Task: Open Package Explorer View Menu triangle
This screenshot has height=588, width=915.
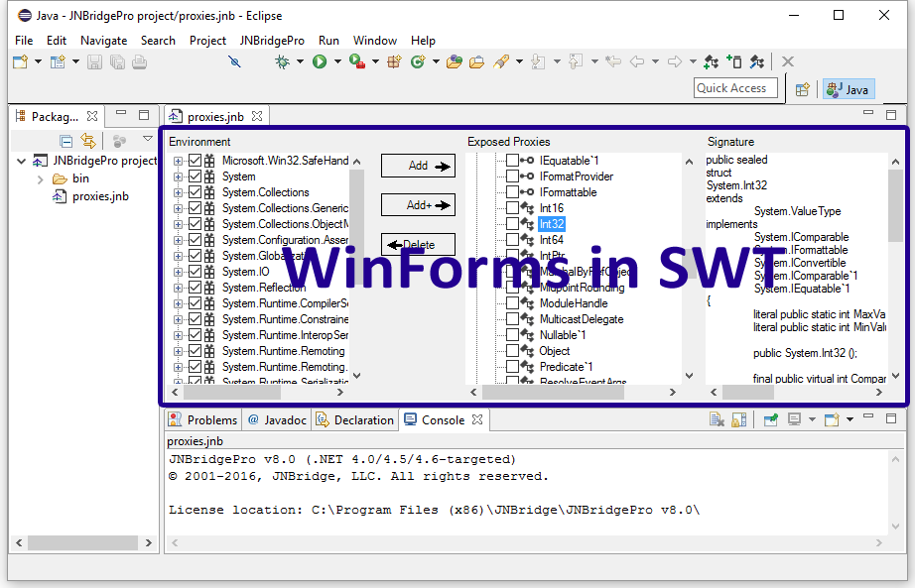Action: click(147, 139)
